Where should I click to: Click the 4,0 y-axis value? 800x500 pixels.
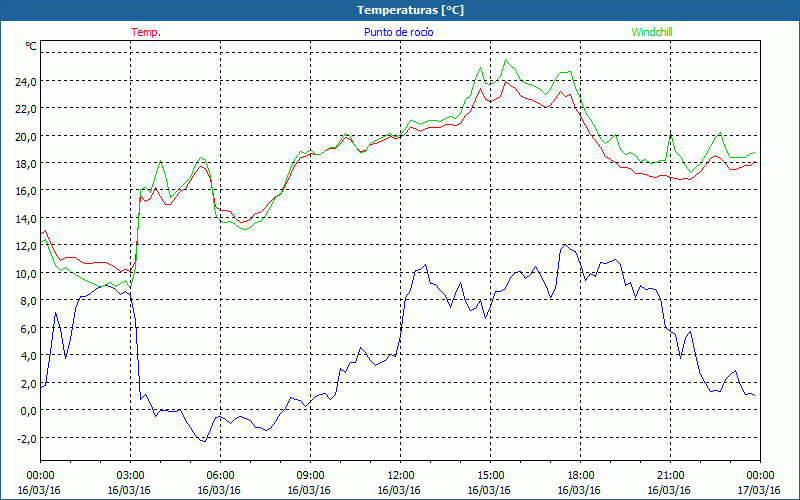point(28,356)
